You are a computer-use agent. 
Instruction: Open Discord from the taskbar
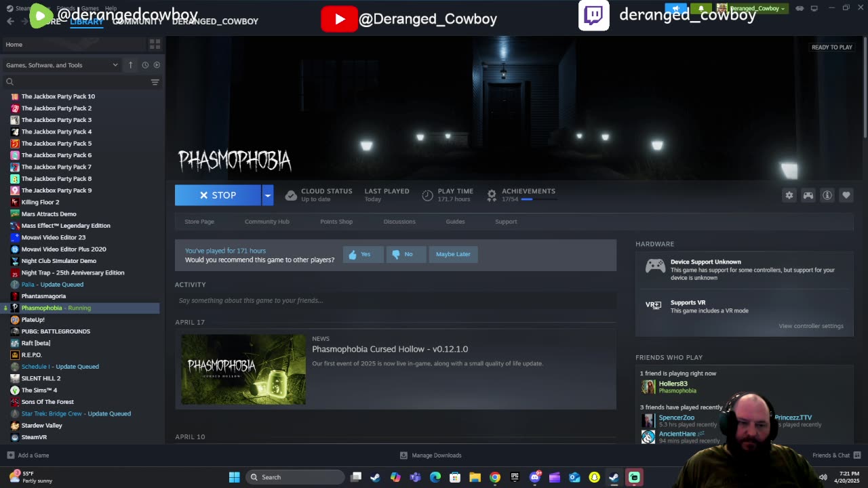535,477
